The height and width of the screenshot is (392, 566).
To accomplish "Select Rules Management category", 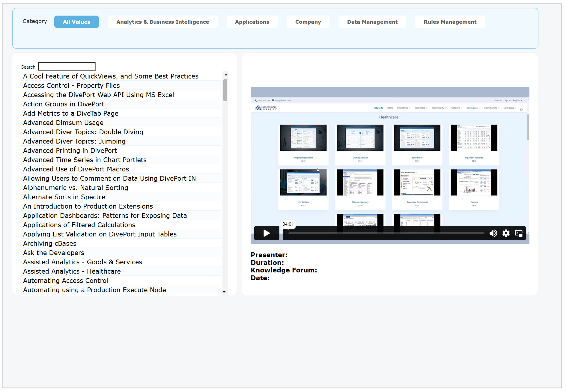I will [x=450, y=22].
